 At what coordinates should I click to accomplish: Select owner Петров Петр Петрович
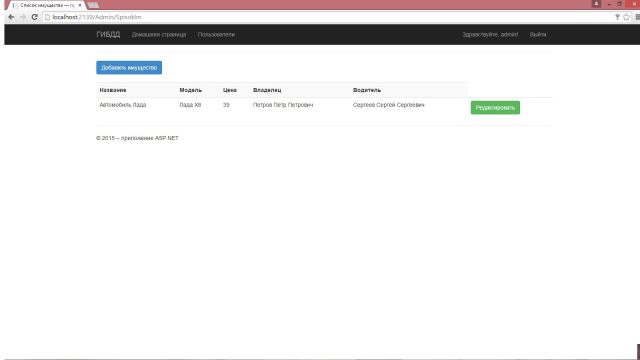coord(283,105)
